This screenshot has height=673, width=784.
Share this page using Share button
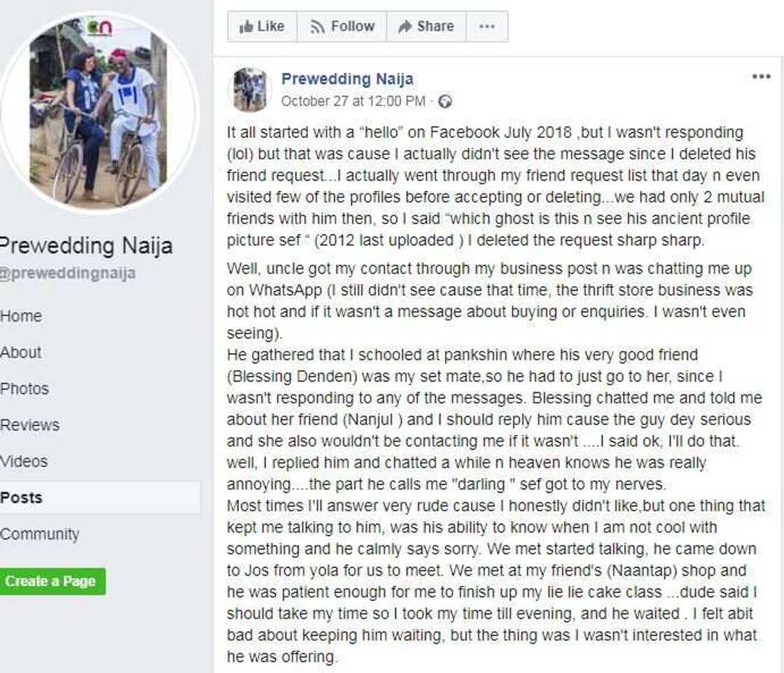pyautogui.click(x=426, y=27)
